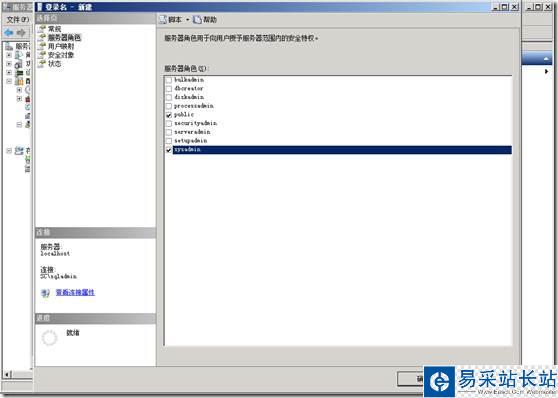Click the small black arrow in right pane

pyautogui.click(x=546, y=72)
